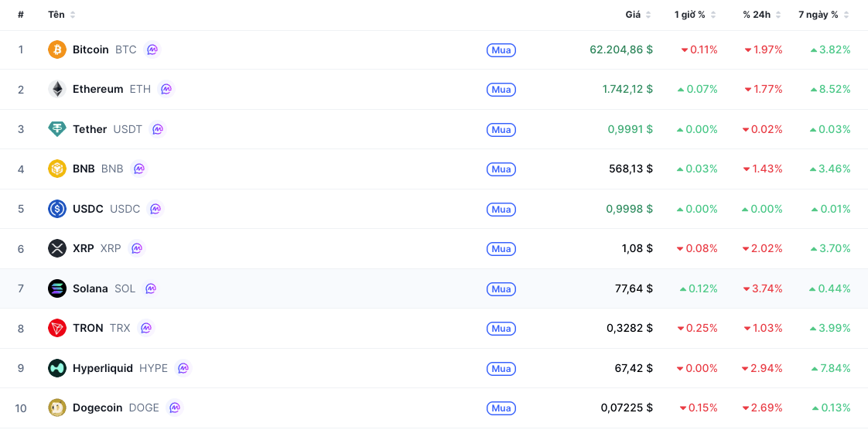Click Ethereum's 7-day change 8.52%
This screenshot has height=430, width=868.
tap(830, 89)
